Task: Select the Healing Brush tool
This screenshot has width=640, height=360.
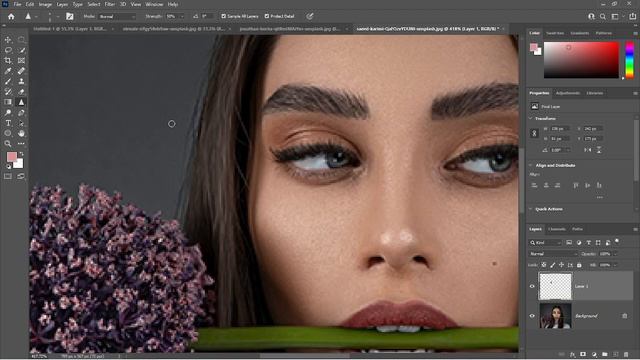Action: tap(21, 71)
